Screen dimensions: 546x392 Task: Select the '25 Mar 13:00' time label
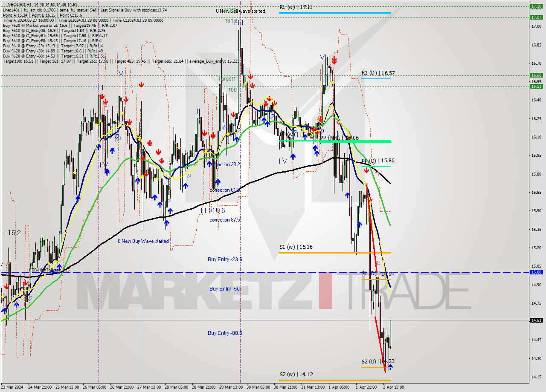[67, 387]
